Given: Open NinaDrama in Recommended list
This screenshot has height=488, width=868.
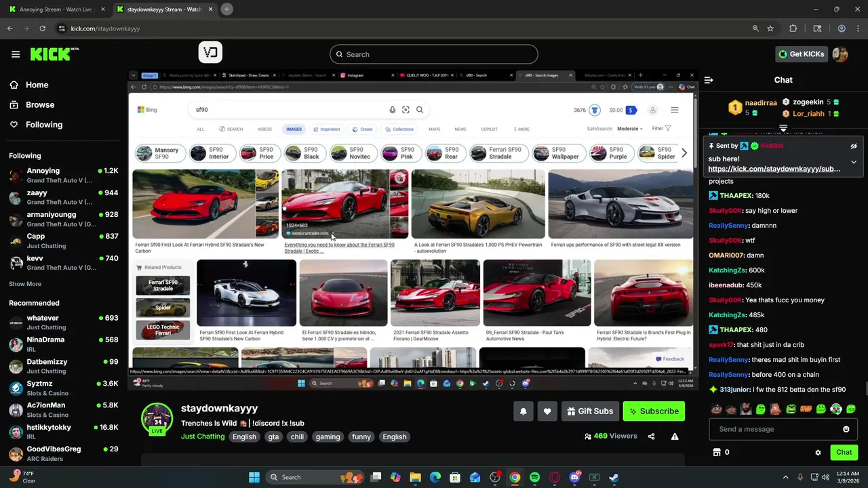Looking at the screenshot, I should [64, 344].
